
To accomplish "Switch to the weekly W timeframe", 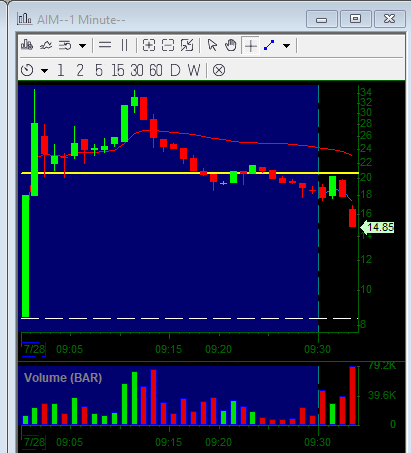I will (x=194, y=70).
